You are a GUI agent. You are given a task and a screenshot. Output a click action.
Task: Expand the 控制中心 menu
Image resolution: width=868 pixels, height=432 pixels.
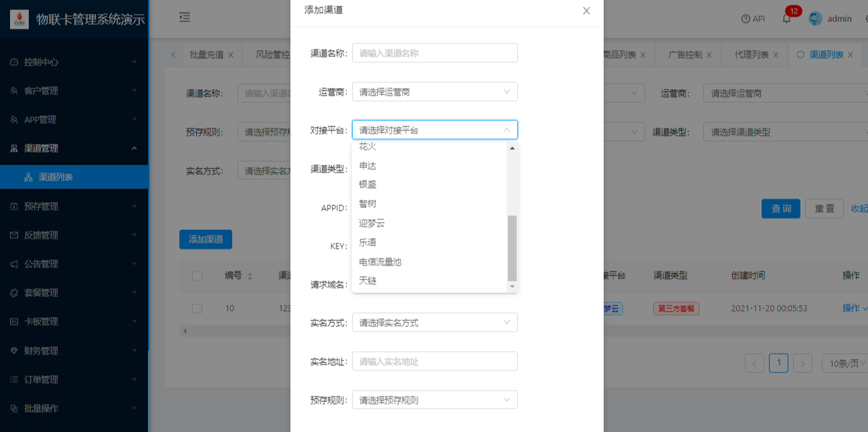point(74,62)
